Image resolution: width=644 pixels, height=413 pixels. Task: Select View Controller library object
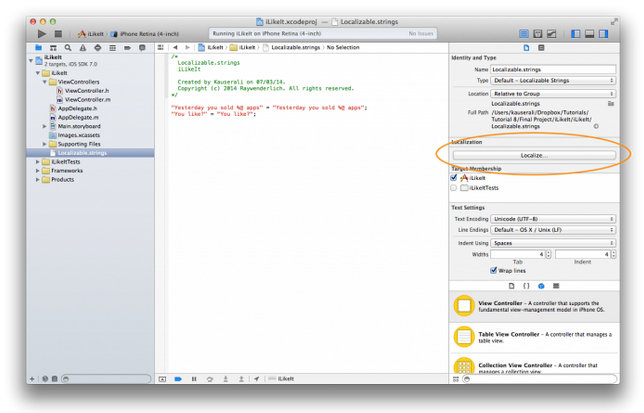(535, 306)
